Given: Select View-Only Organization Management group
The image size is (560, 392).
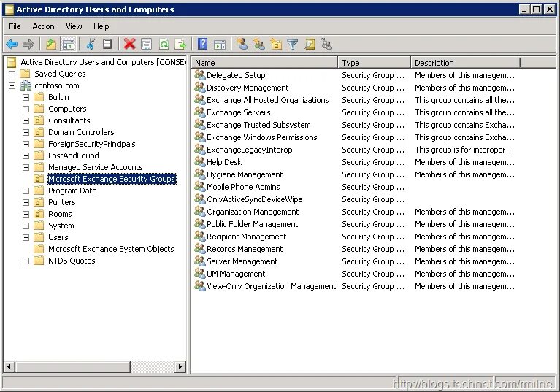Looking at the screenshot, I should [271, 286].
